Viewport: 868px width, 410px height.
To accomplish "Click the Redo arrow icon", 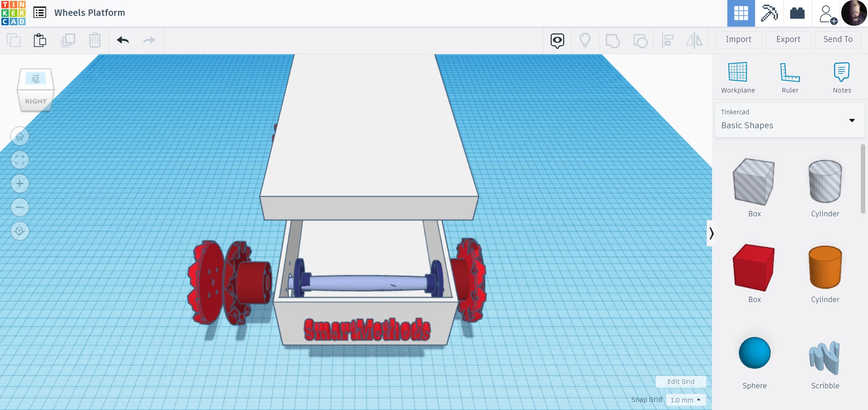I will tap(149, 40).
